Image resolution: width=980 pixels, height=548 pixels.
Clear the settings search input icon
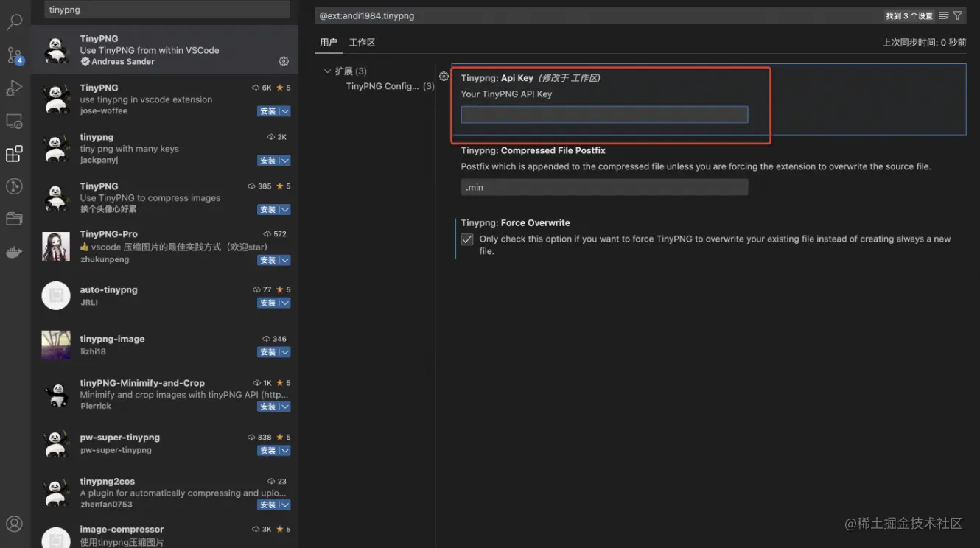click(944, 15)
